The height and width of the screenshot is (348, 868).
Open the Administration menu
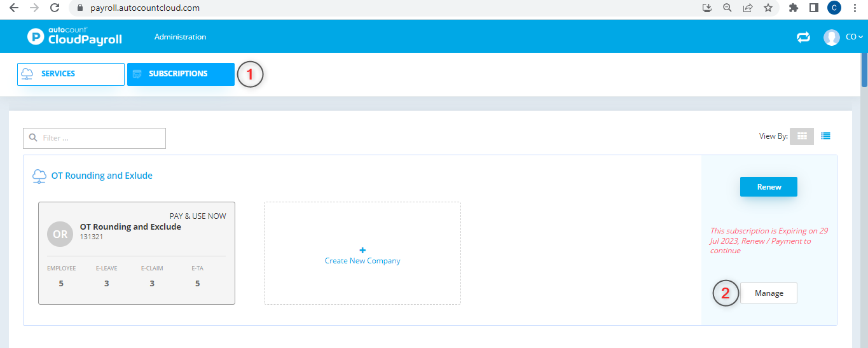click(180, 37)
